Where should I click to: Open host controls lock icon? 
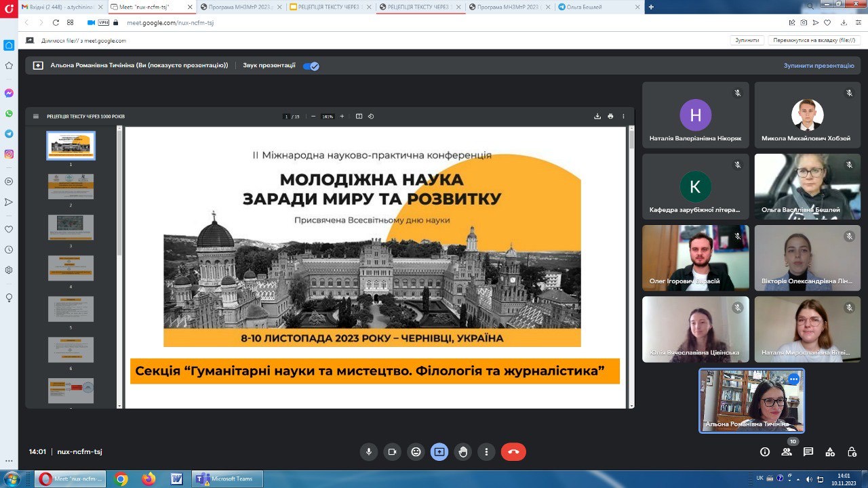coord(852,451)
